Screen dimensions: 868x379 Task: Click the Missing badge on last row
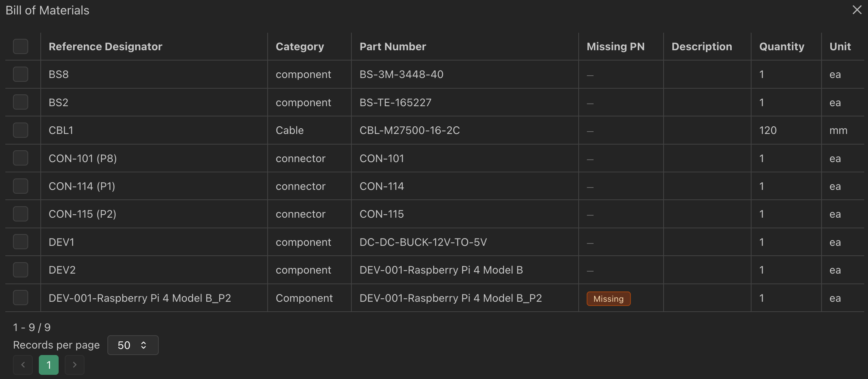coord(608,298)
